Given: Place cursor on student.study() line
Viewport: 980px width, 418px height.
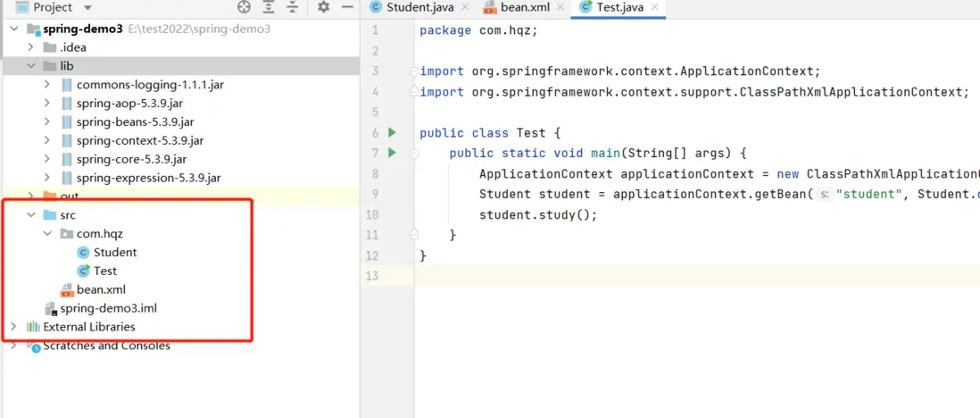Looking at the screenshot, I should pyautogui.click(x=538, y=214).
